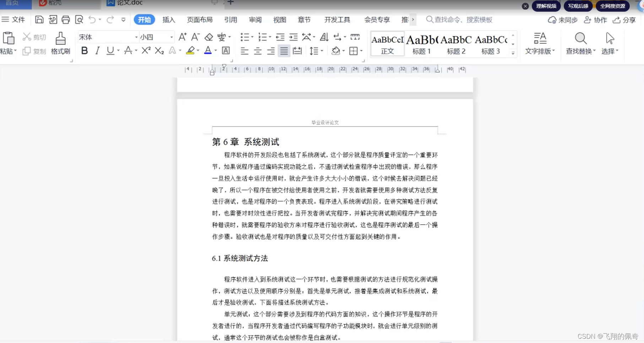Decrease font size with A- icon

[195, 37]
